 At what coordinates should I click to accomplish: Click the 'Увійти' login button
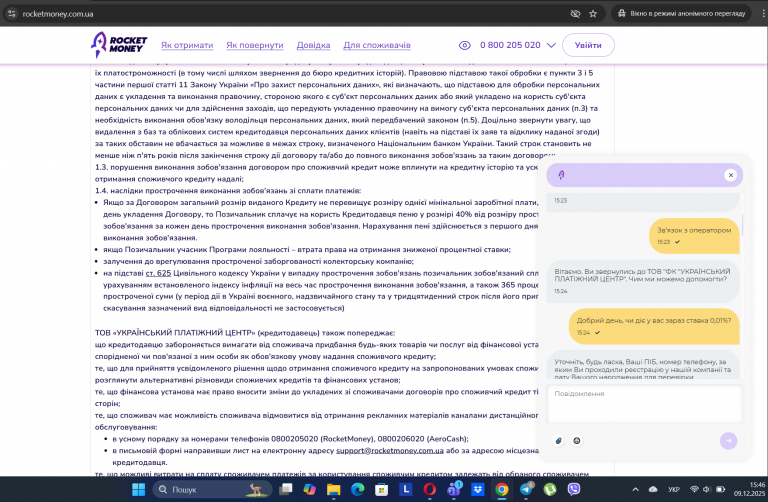588,45
